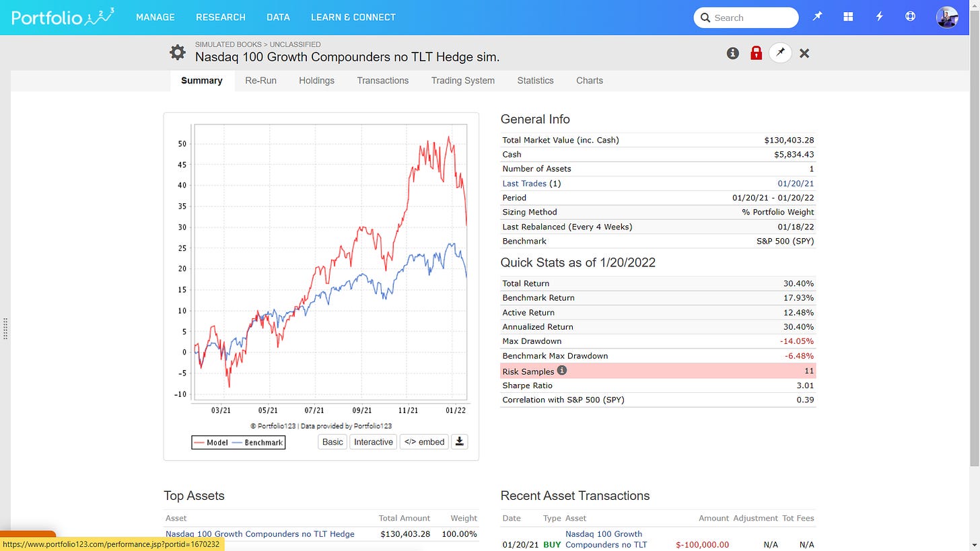Switch to the Trading System tab
The height and width of the screenshot is (551, 980).
(463, 80)
